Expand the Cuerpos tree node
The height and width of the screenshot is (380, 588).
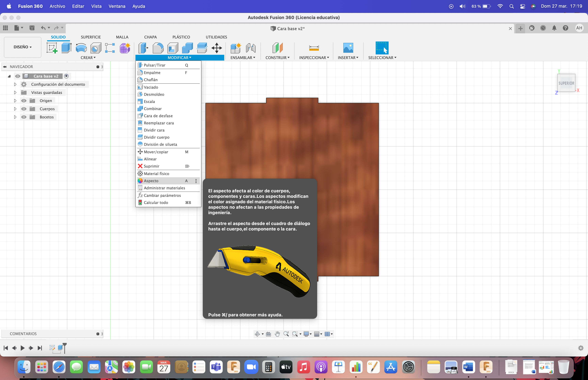point(15,109)
